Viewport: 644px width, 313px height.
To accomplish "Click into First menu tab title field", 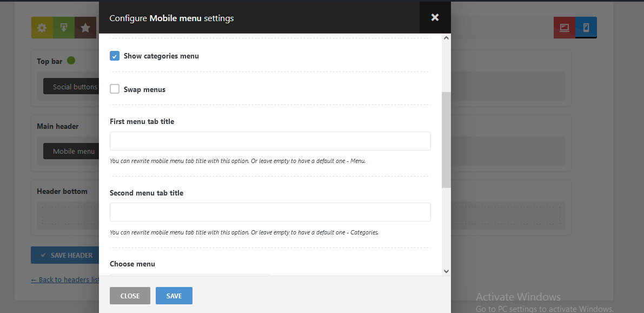I will (270, 141).
